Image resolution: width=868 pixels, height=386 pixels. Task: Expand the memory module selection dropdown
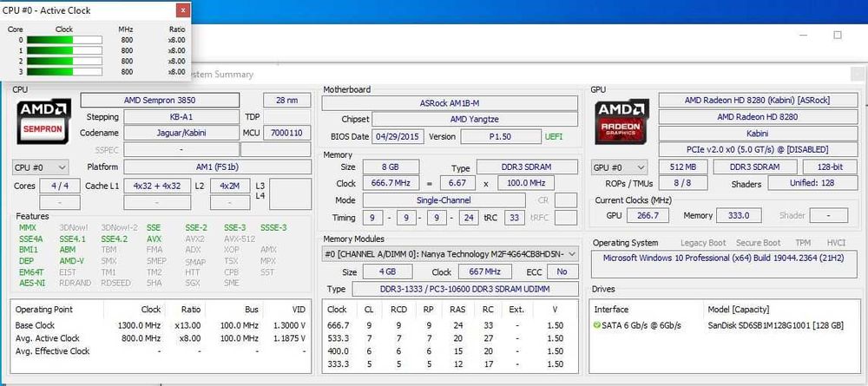[x=450, y=254]
